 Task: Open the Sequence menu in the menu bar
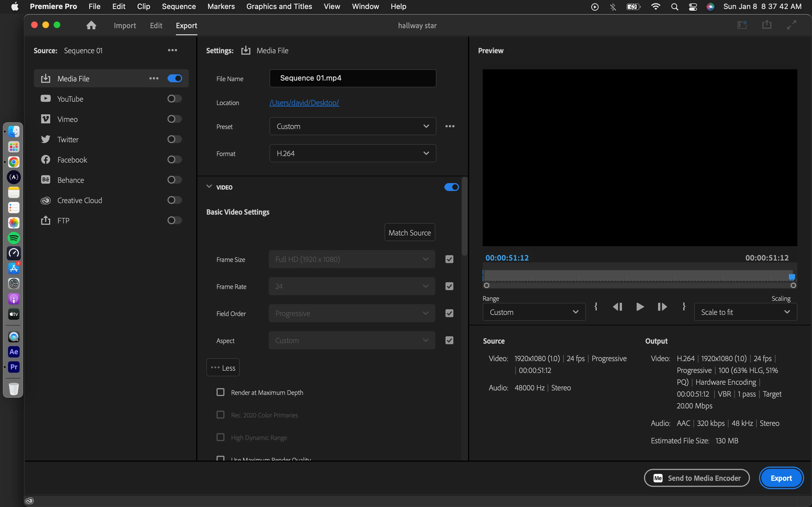(178, 6)
